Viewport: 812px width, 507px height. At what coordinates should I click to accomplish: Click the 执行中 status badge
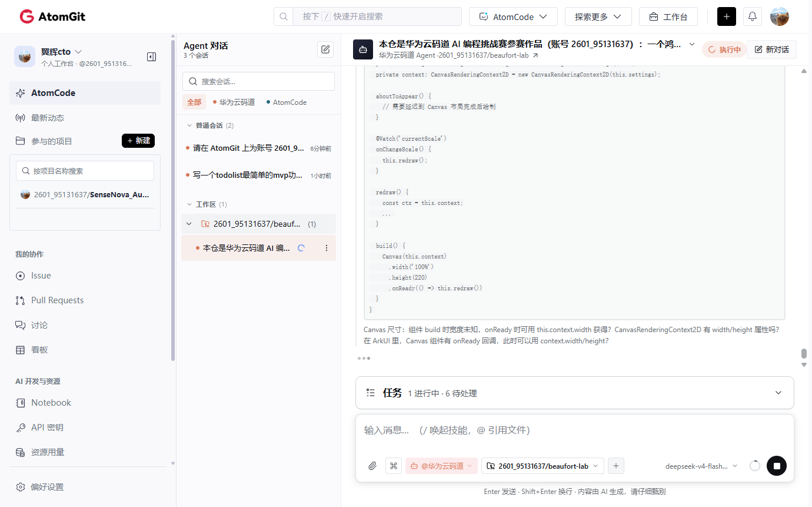pyautogui.click(x=724, y=49)
